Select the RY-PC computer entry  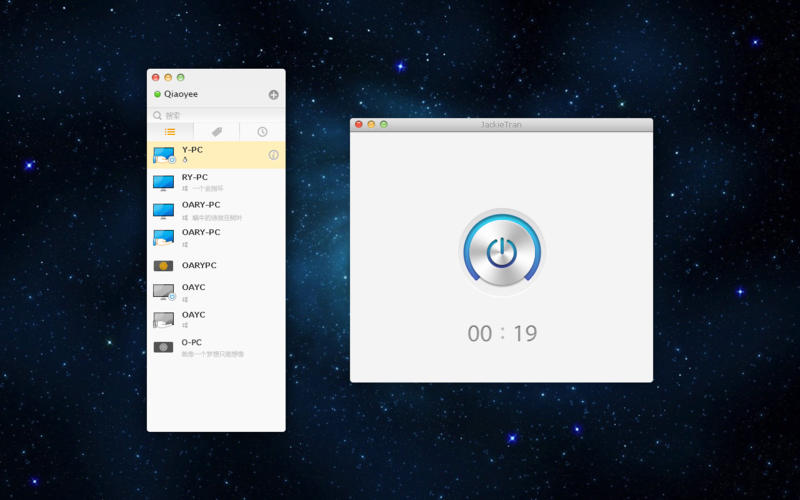point(210,182)
